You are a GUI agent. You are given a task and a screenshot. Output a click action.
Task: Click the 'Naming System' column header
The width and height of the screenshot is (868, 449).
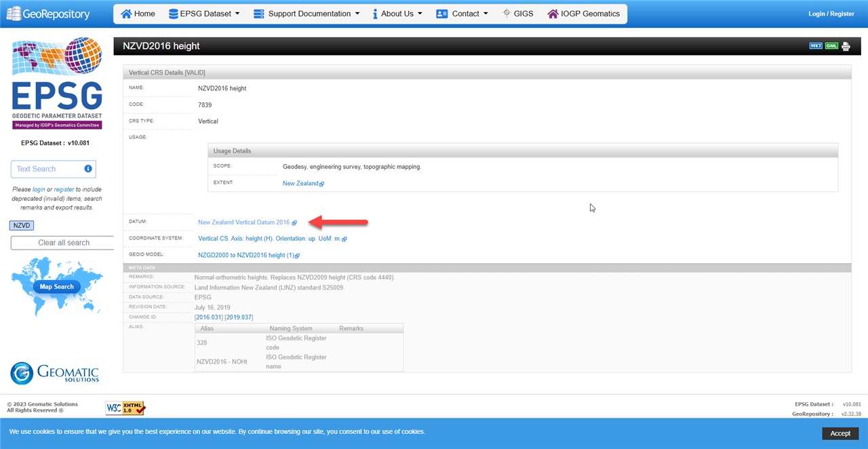[291, 328]
